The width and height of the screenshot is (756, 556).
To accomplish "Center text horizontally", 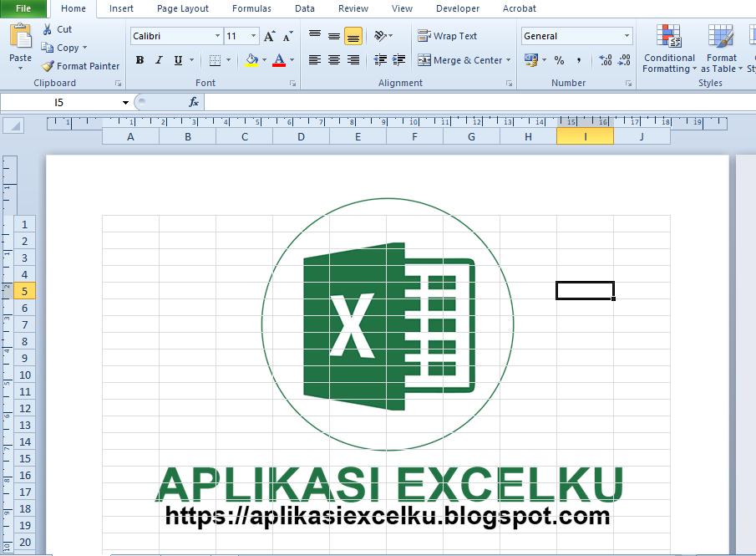I will click(333, 60).
